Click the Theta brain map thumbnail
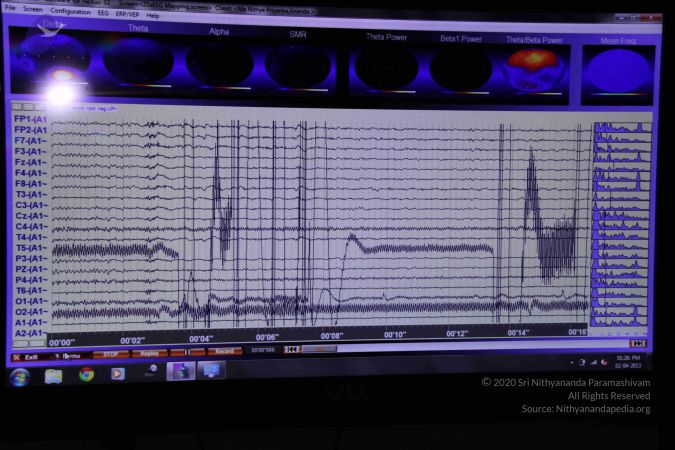 138,62
